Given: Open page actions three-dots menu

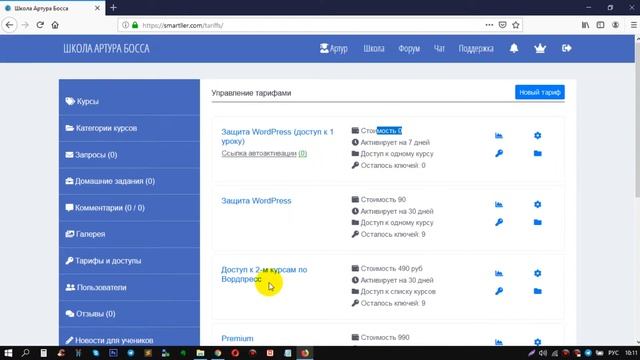Looking at the screenshot, I should coord(489,25).
